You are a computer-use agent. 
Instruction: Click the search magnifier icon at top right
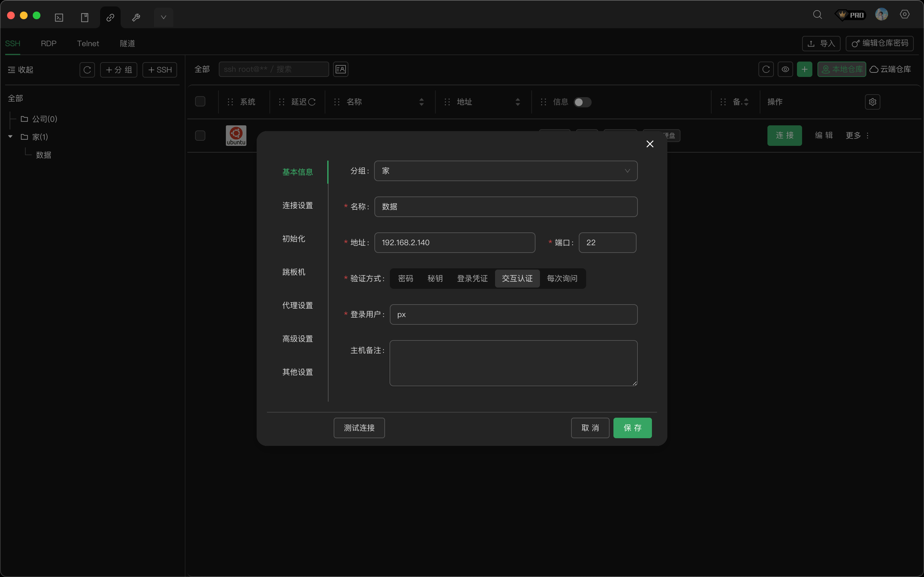tap(817, 14)
